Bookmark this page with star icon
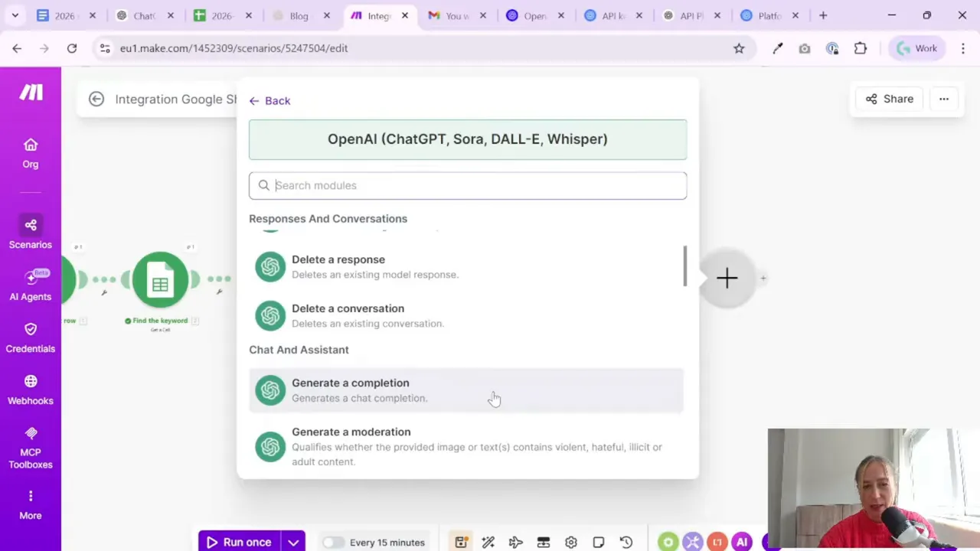 (x=739, y=48)
